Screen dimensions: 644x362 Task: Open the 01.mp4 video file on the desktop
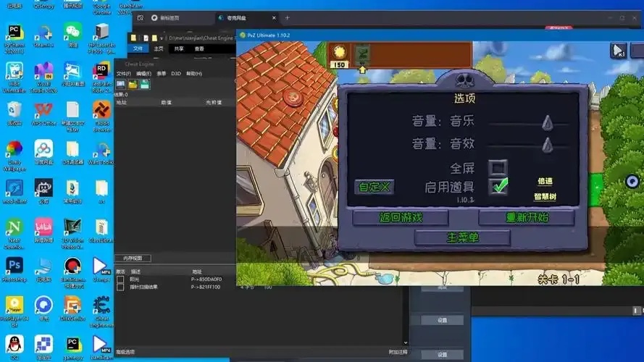click(101, 269)
